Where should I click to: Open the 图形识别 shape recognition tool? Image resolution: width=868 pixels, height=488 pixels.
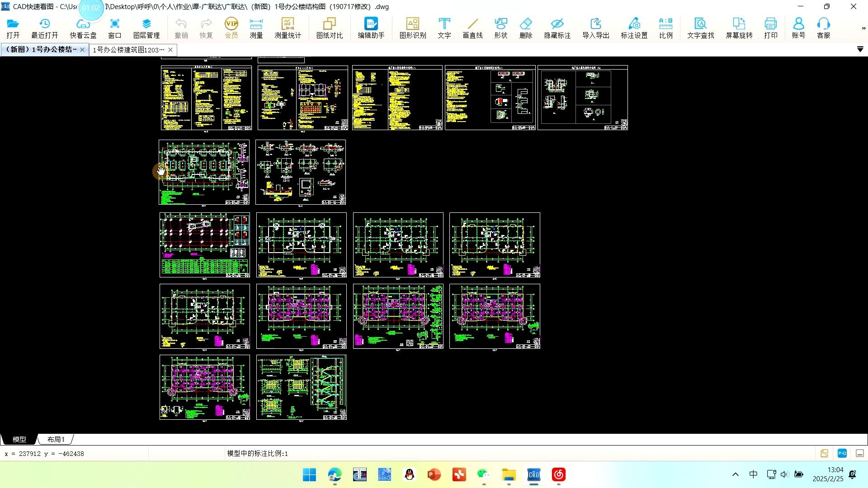click(x=412, y=28)
